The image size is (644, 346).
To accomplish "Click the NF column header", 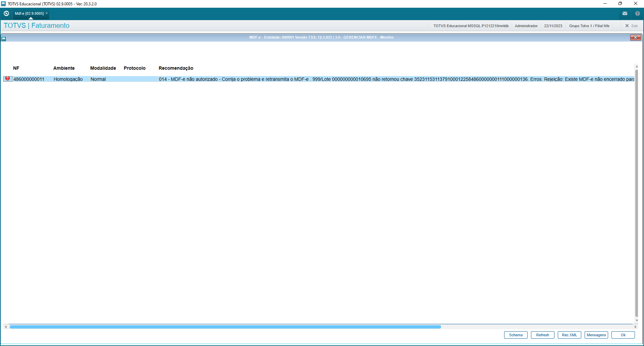I will pyautogui.click(x=16, y=68).
